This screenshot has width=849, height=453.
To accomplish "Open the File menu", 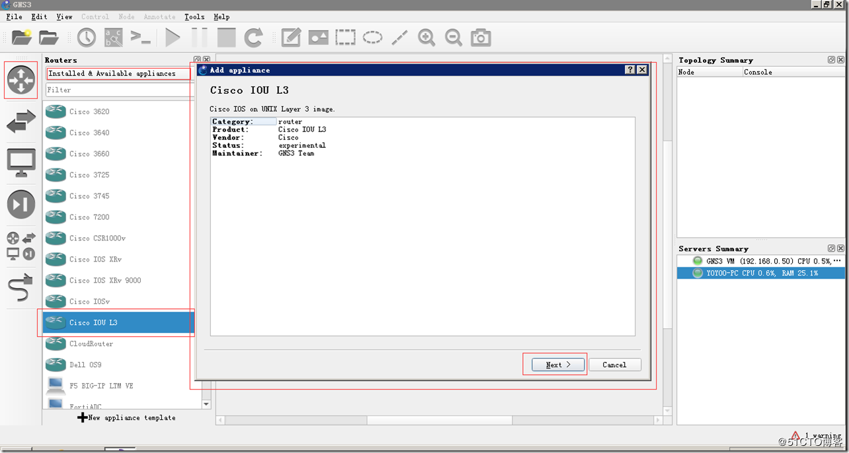I will 14,17.
